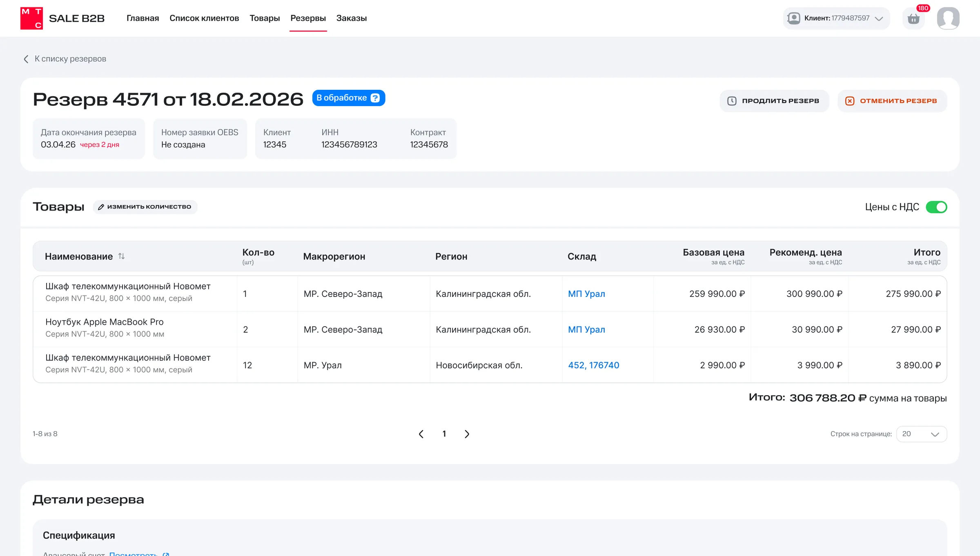Click the client account icon in header
980x556 pixels.
pyautogui.click(x=794, y=18)
